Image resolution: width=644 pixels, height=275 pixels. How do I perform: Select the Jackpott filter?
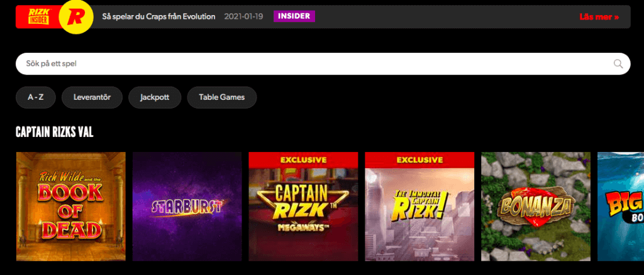click(x=155, y=97)
